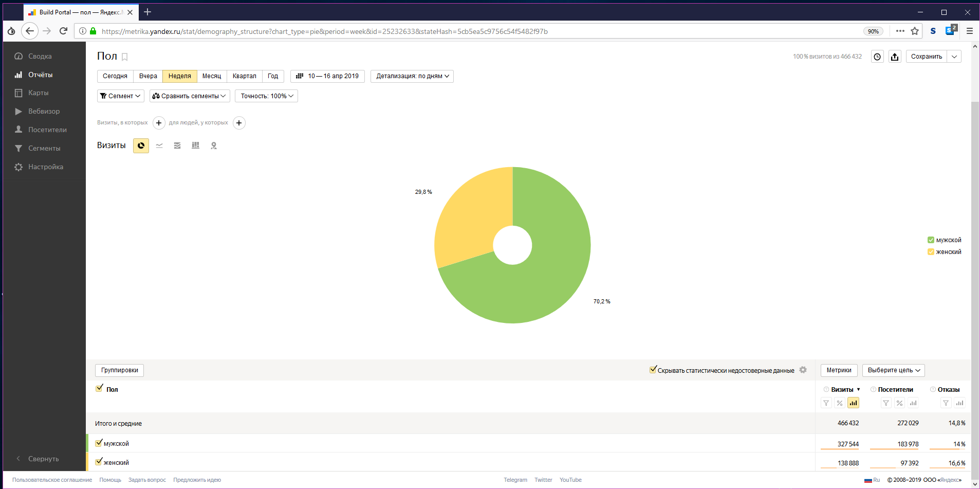Click filter icon under Посетители column
The width and height of the screenshot is (980, 489).
[x=886, y=403]
